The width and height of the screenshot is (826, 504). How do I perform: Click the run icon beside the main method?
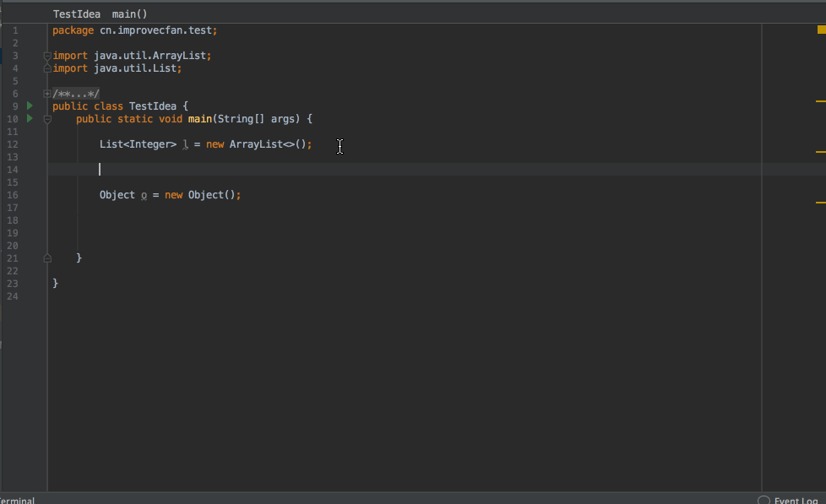(x=30, y=119)
